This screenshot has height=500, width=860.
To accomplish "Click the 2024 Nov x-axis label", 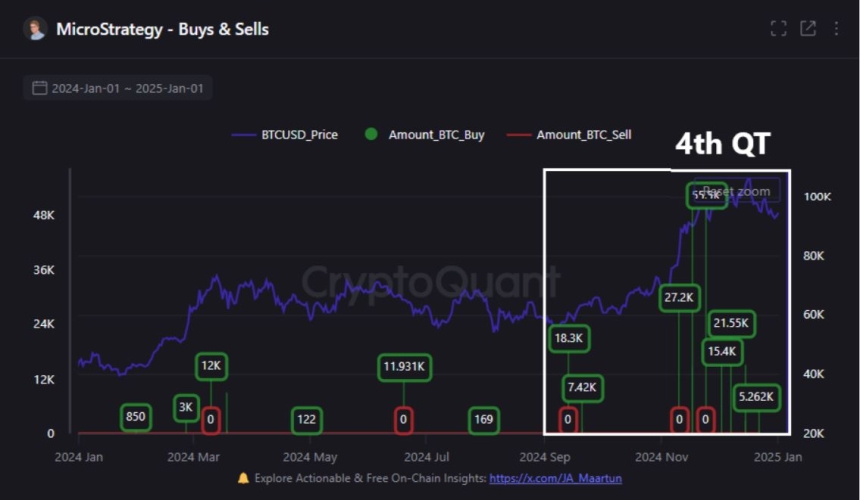I will [x=661, y=457].
